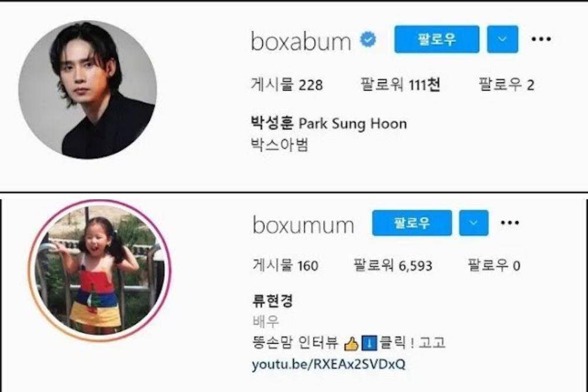This screenshot has height=392, width=588.
Task: Expand the suggestions chevron beside boxumum's follow button
Action: click(x=473, y=223)
